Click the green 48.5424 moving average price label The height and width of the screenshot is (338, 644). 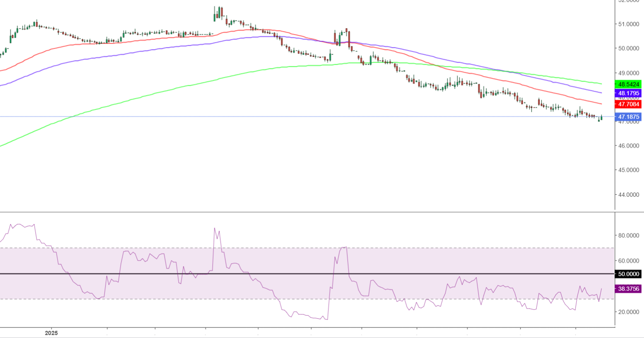coord(628,84)
